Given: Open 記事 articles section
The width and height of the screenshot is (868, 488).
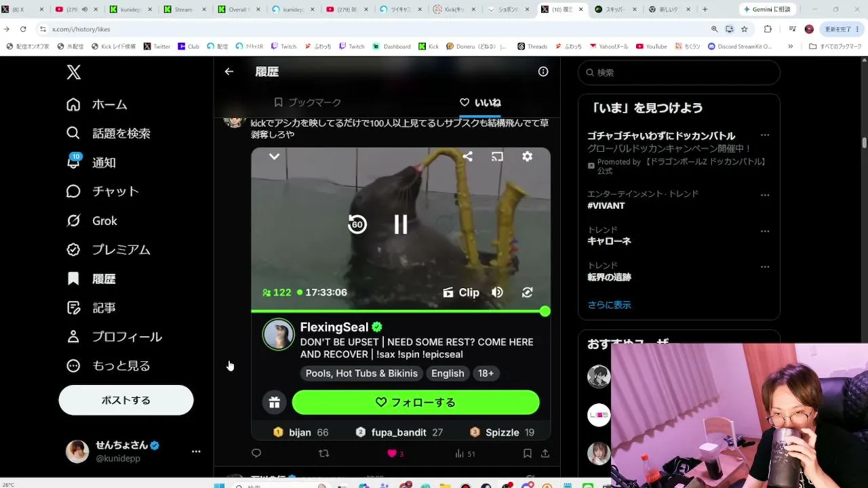Looking at the screenshot, I should (x=92, y=308).
